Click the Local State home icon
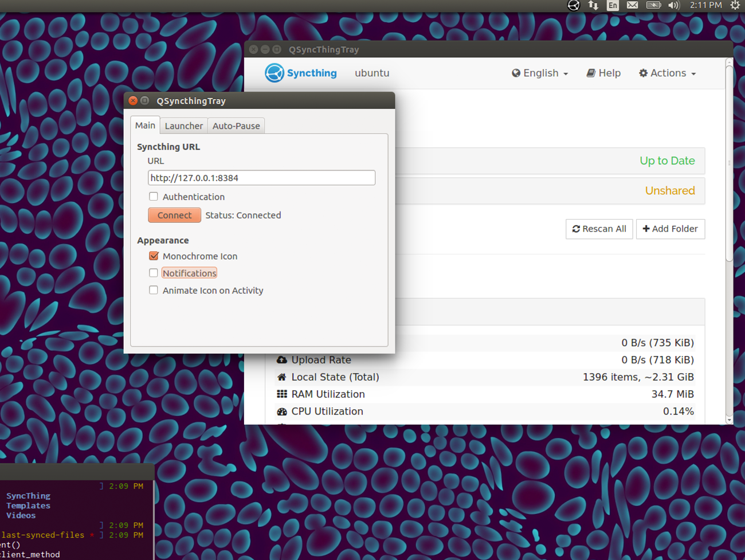 tap(282, 377)
